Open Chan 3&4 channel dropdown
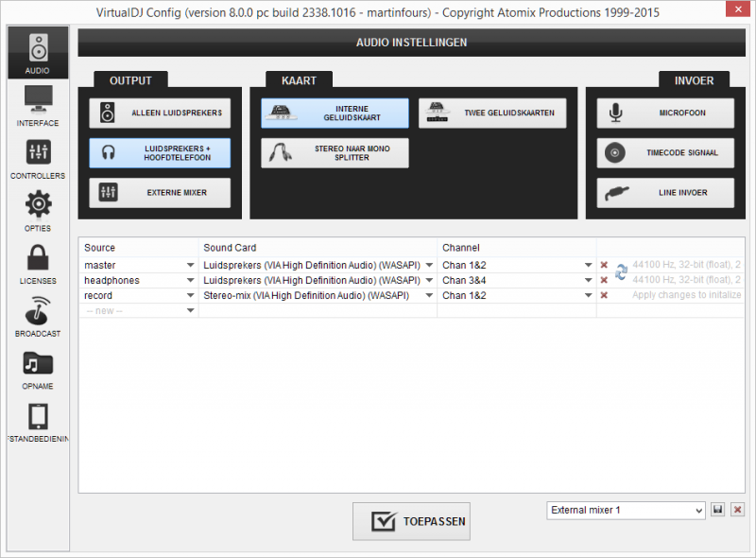Viewport: 756px width, 558px height. [588, 280]
